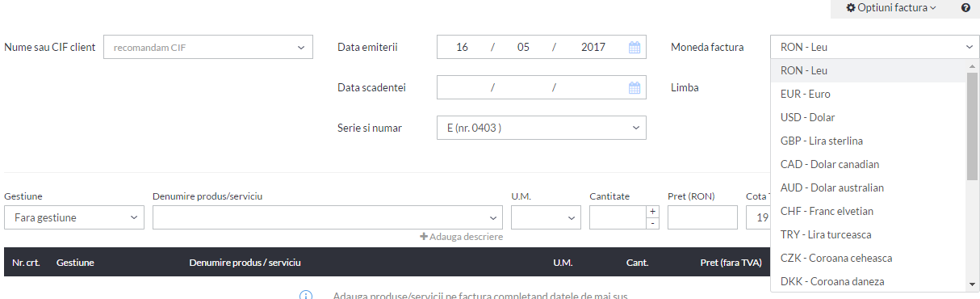Click the currency list scrollbar down arrow
The image size is (980, 299).
click(x=973, y=284)
